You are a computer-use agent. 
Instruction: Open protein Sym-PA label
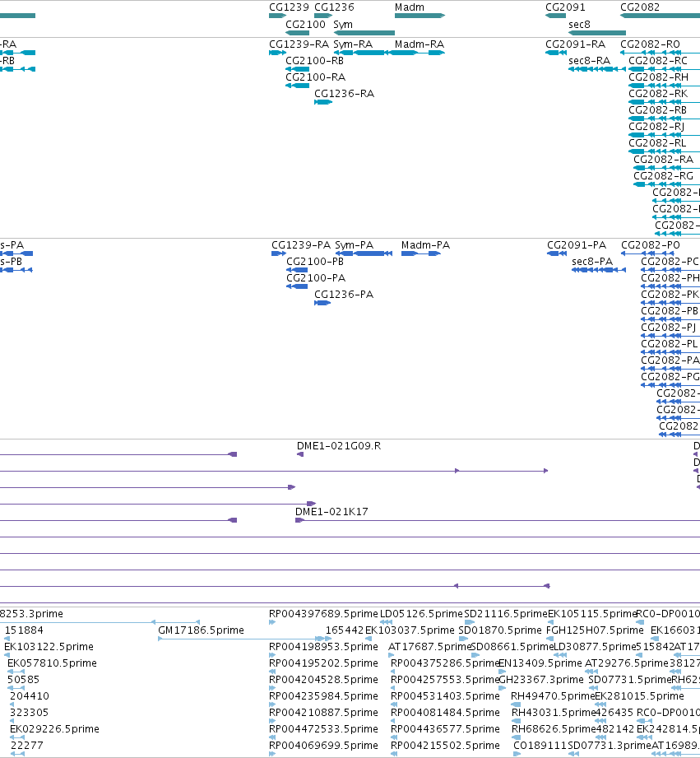pos(354,245)
